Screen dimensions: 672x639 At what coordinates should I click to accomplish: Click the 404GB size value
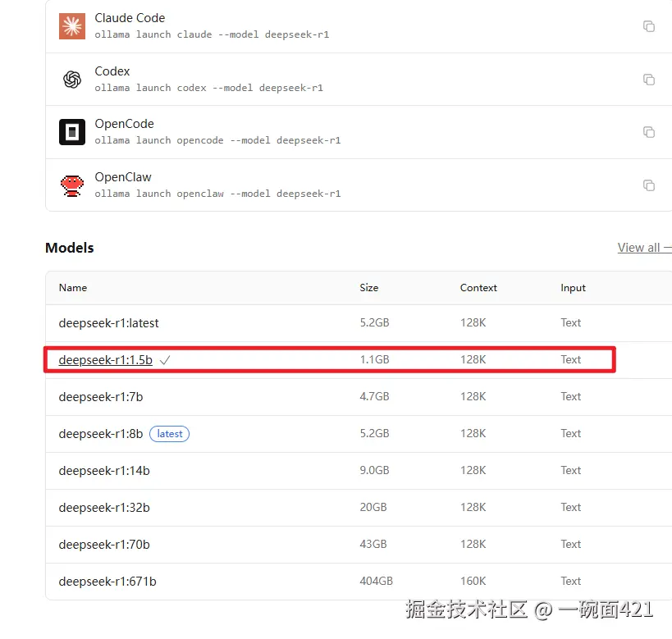pos(377,581)
